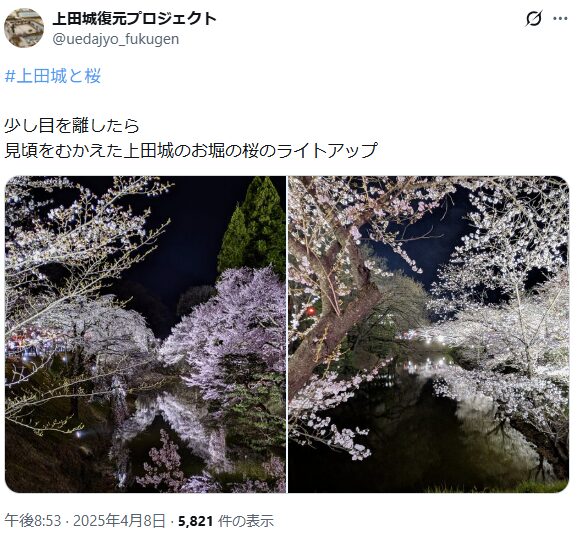Click the green conifer tree in left photo

coord(253,226)
